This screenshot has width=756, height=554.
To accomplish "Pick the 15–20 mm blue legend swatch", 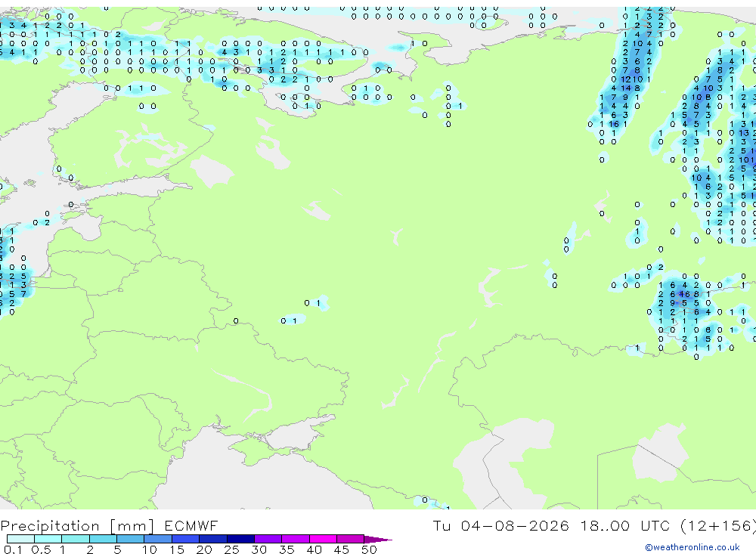I will coord(185,539).
